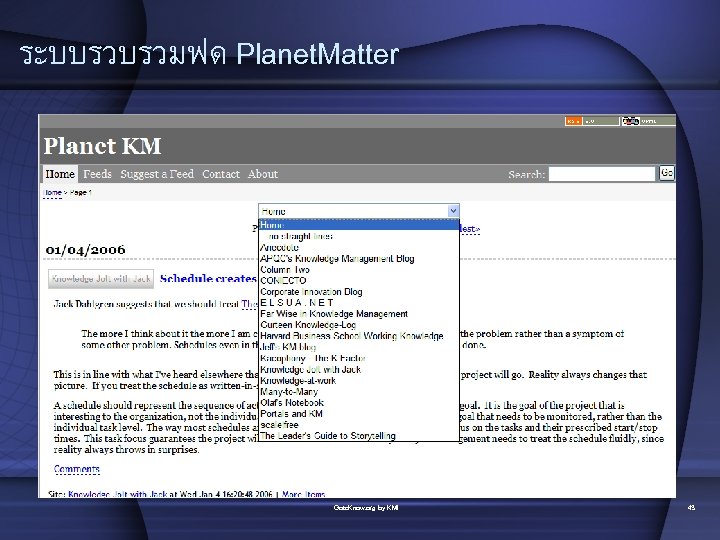
Task: Select Gurteen Knowledge-Log option
Action: (x=359, y=325)
